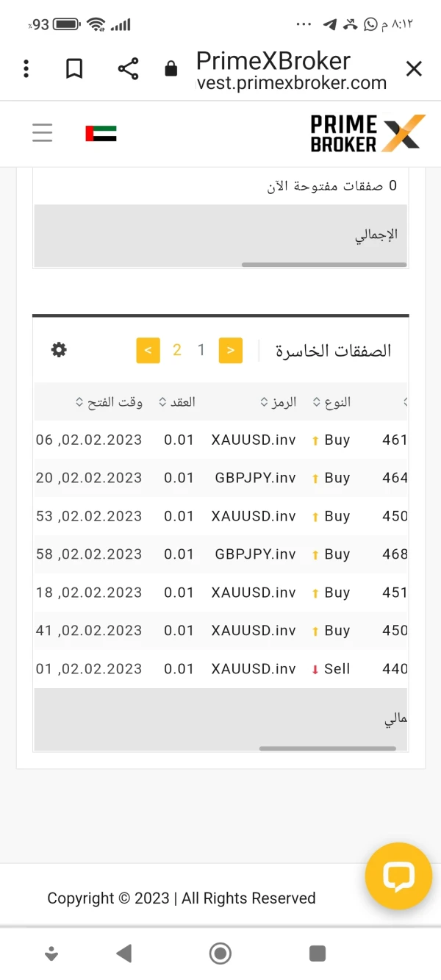441x980 pixels.
Task: Sort by النوع type column
Action: (x=331, y=402)
